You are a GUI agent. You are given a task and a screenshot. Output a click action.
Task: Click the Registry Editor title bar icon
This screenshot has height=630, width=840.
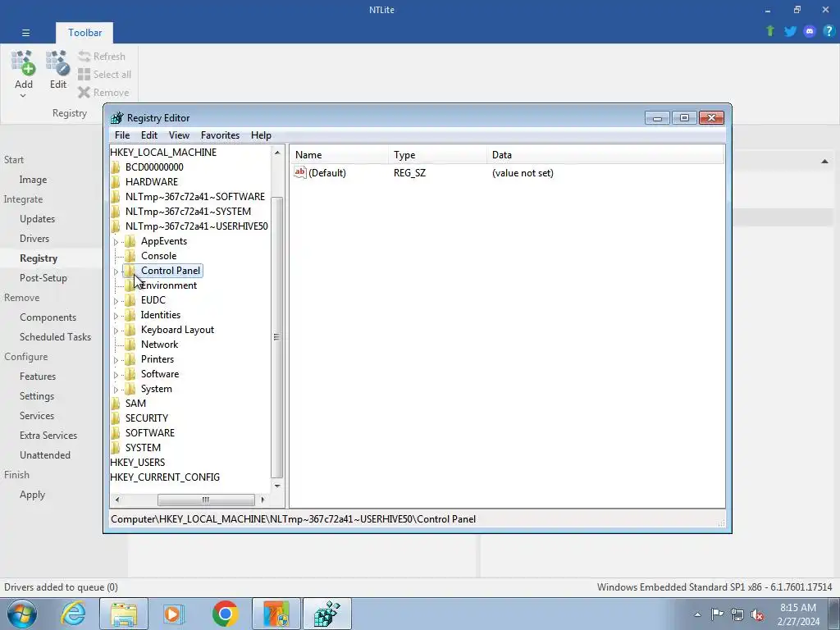click(x=116, y=118)
